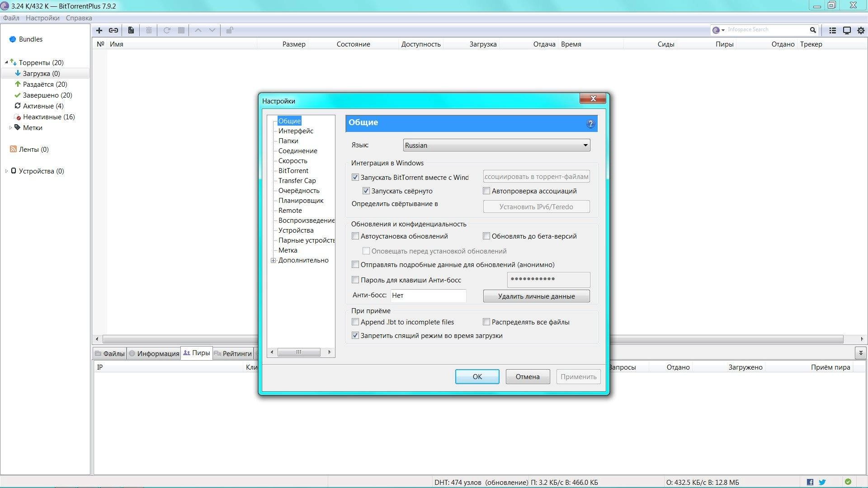868x488 pixels.
Task: Select Загрузка (0) in the sidebar
Action: [x=45, y=73]
